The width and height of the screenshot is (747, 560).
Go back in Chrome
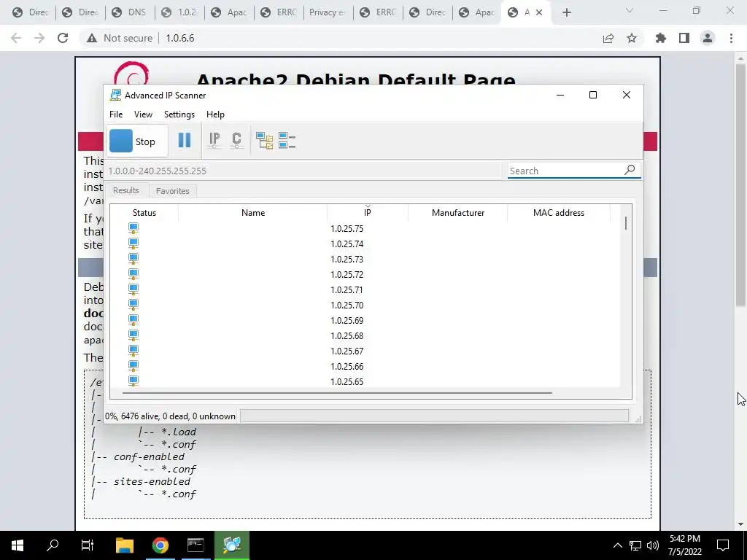click(x=16, y=38)
